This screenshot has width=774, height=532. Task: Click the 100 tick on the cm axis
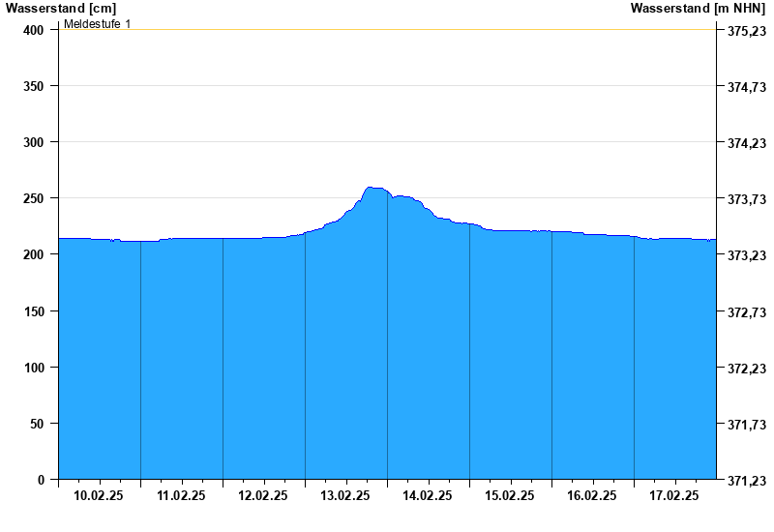(x=35, y=368)
